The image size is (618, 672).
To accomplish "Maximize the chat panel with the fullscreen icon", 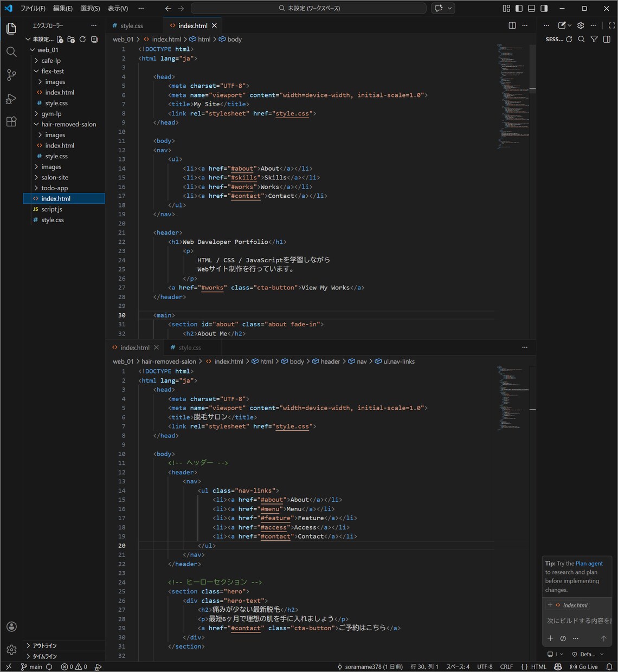I will click(x=612, y=25).
